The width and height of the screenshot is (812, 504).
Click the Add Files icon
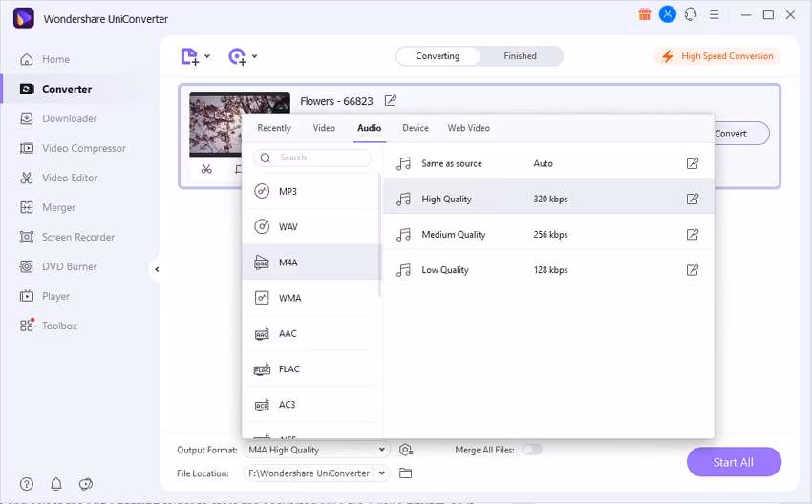pos(189,56)
